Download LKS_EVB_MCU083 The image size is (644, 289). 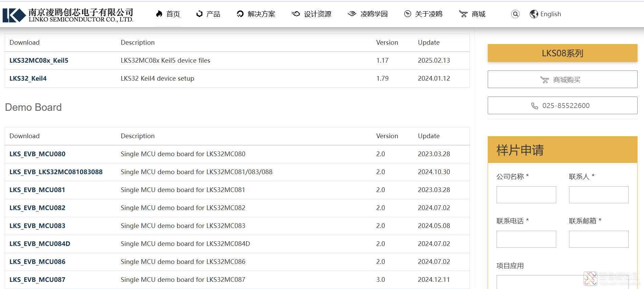[37, 226]
